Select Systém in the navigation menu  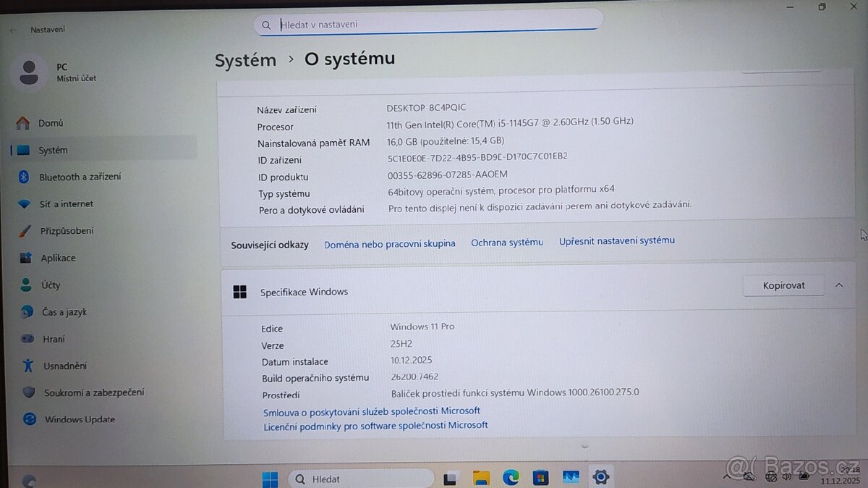(52, 150)
